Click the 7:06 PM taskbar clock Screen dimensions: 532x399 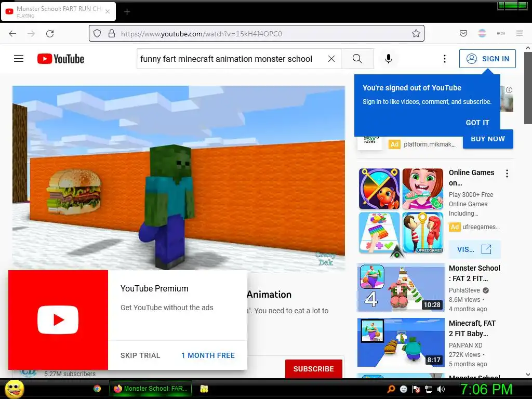(x=486, y=389)
